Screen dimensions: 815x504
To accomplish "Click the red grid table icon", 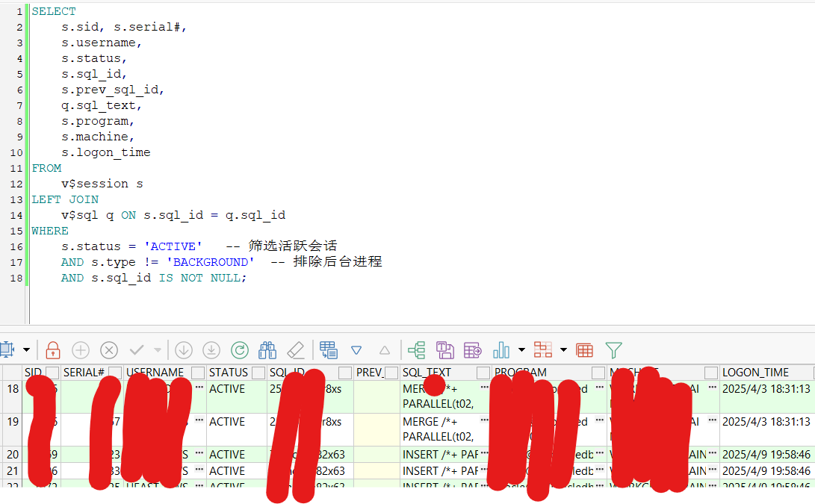I will (x=585, y=349).
